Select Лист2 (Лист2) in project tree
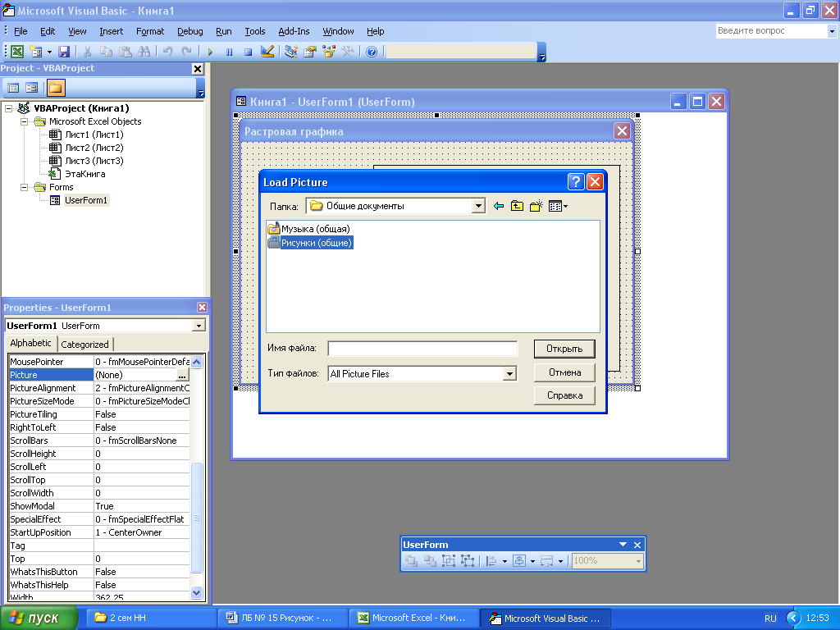The width and height of the screenshot is (840, 630). [94, 148]
